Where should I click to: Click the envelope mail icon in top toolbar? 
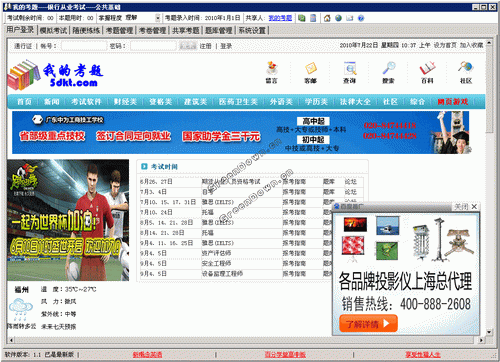349,18
